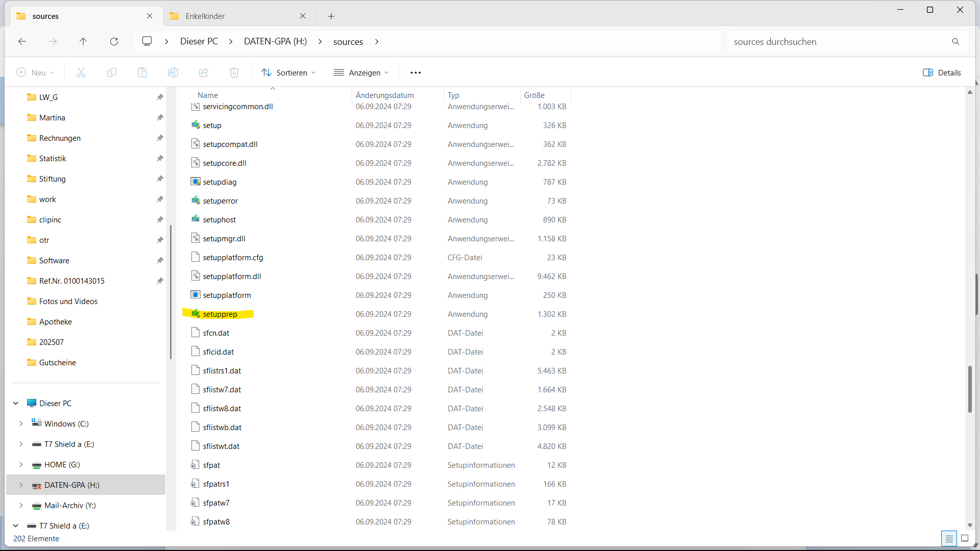Image resolution: width=980 pixels, height=551 pixels.
Task: Select the Statistik sidebar folder
Action: (53, 158)
